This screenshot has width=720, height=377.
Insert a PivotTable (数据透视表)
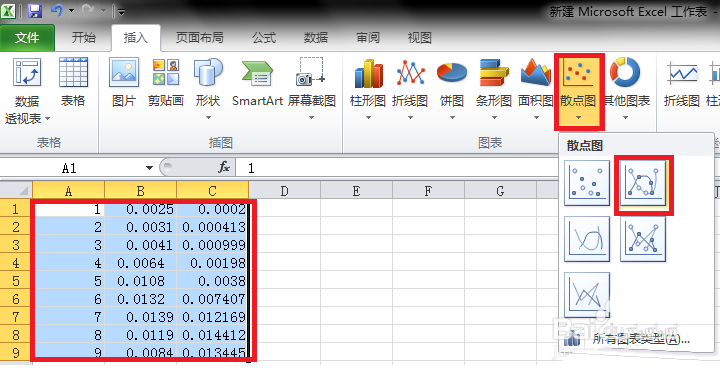click(x=27, y=91)
